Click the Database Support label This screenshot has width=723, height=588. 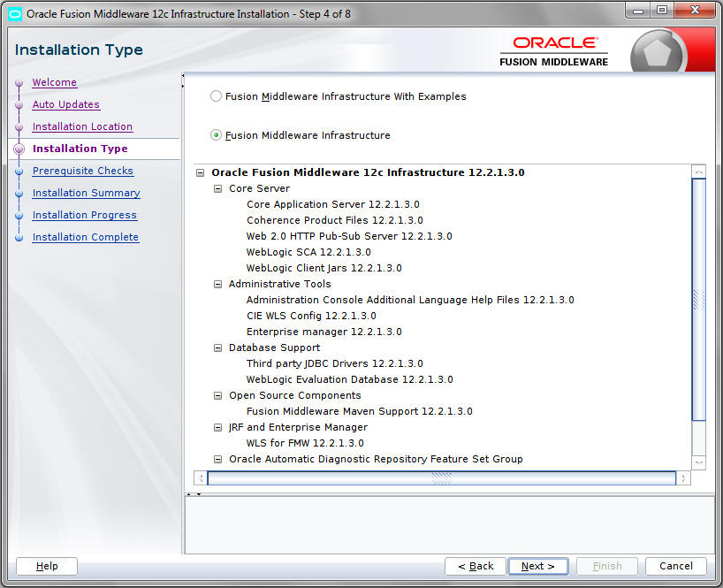pyautogui.click(x=274, y=347)
